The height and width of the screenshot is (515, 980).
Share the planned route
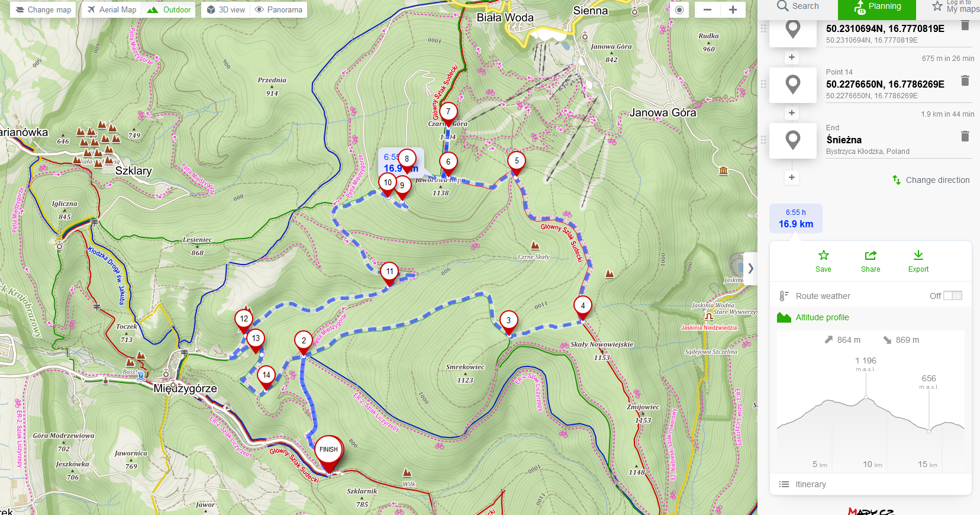click(870, 260)
